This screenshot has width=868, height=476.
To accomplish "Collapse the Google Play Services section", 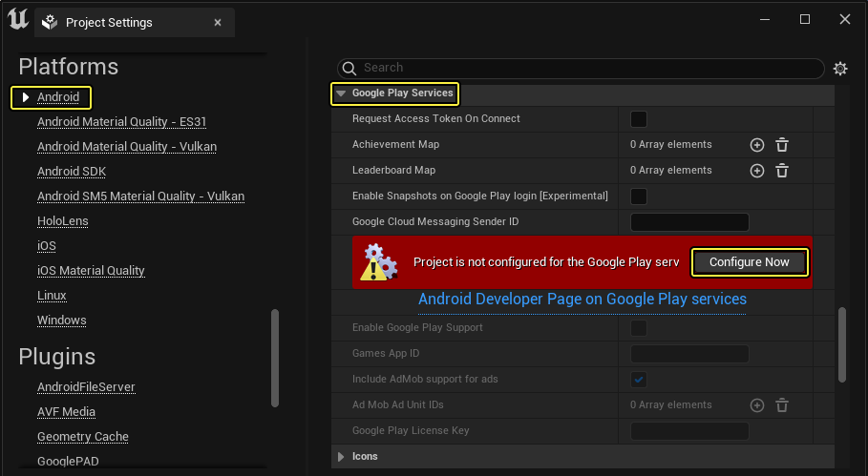I will pos(341,93).
